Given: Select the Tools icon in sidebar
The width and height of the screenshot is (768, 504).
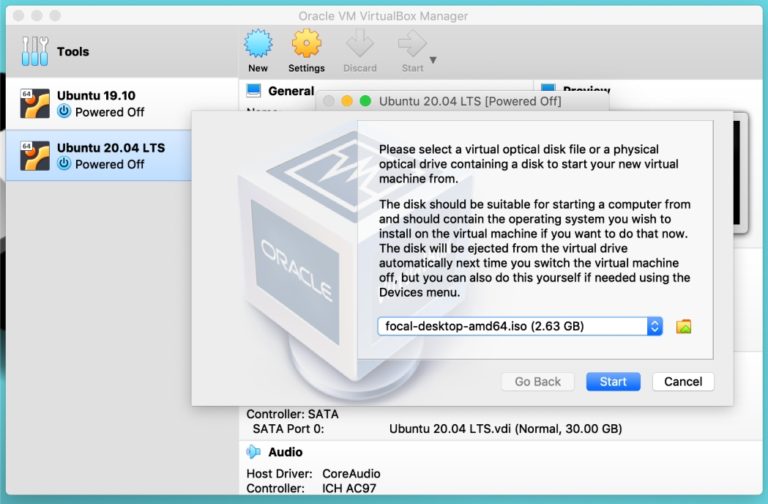Looking at the screenshot, I should click(35, 51).
